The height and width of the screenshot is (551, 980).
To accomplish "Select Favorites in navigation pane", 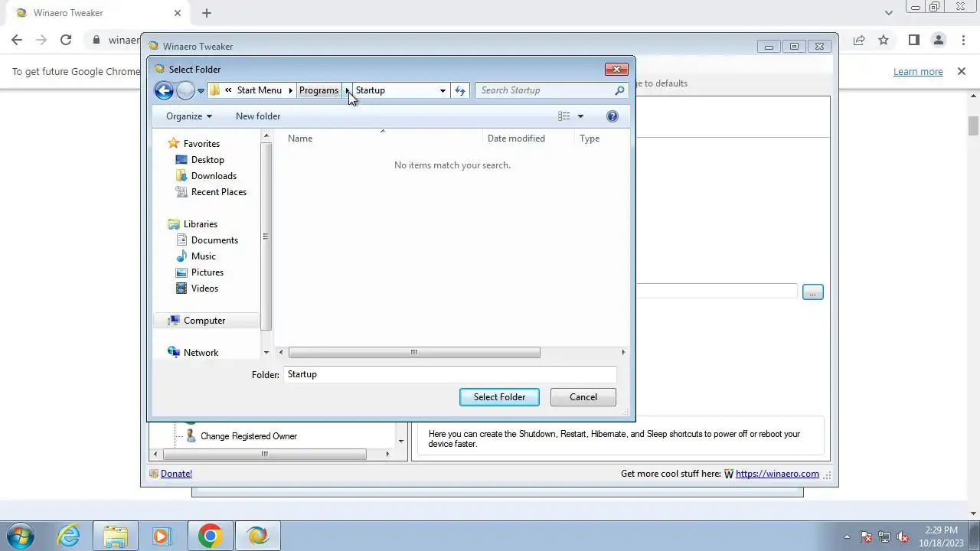I will (201, 144).
